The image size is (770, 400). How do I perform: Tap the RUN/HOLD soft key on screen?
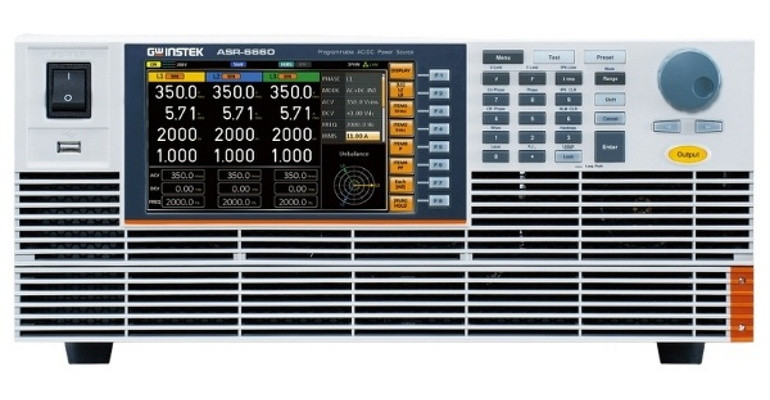[x=400, y=202]
